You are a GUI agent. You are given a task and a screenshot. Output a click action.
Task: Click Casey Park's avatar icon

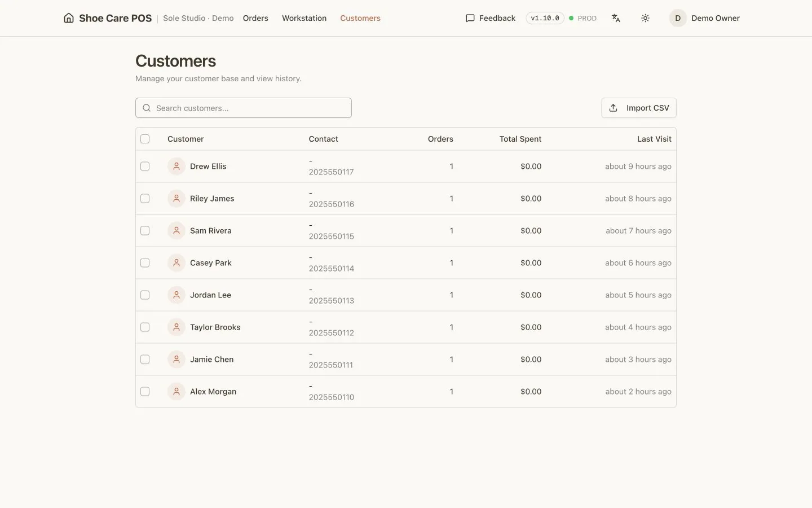pos(176,263)
